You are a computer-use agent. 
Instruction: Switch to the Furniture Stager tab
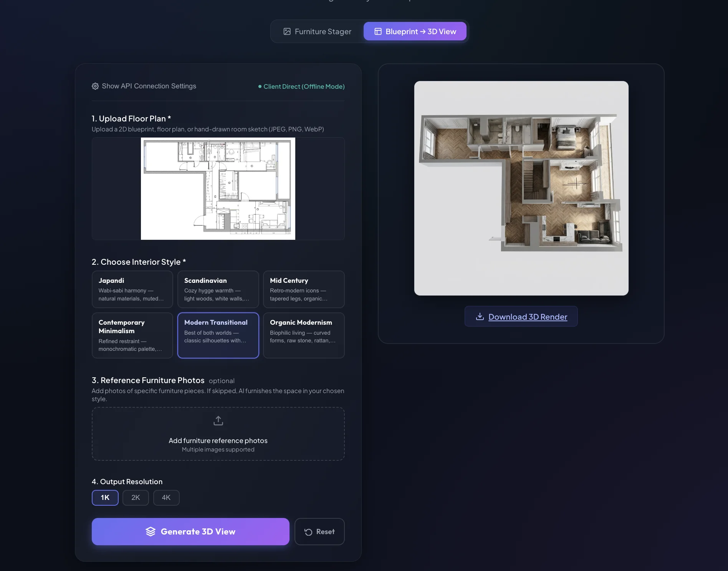[317, 32]
